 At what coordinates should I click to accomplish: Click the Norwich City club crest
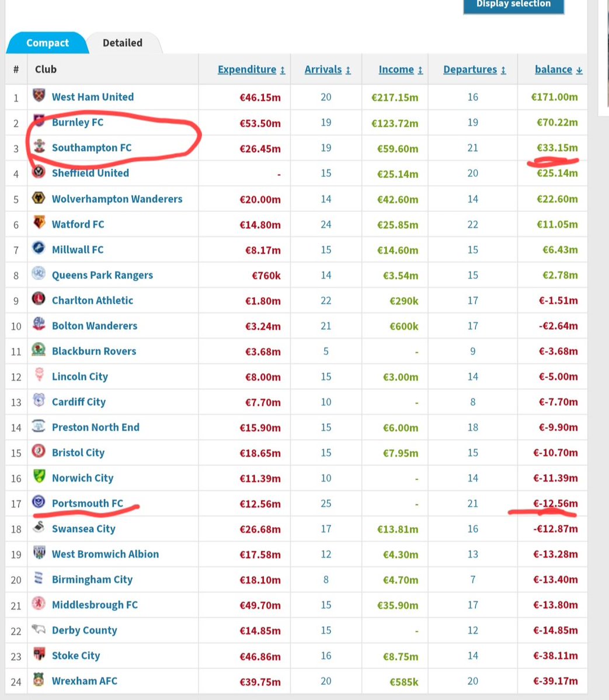pos(39,476)
